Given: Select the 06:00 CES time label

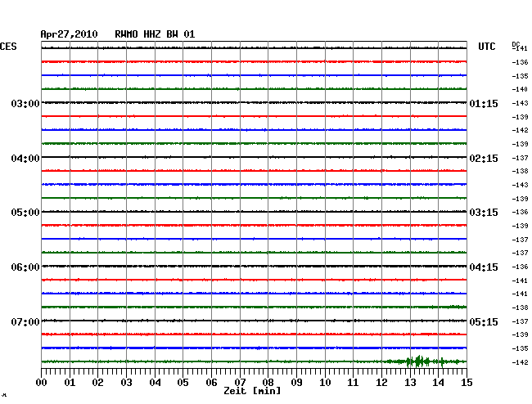Looking at the screenshot, I should [25, 267].
